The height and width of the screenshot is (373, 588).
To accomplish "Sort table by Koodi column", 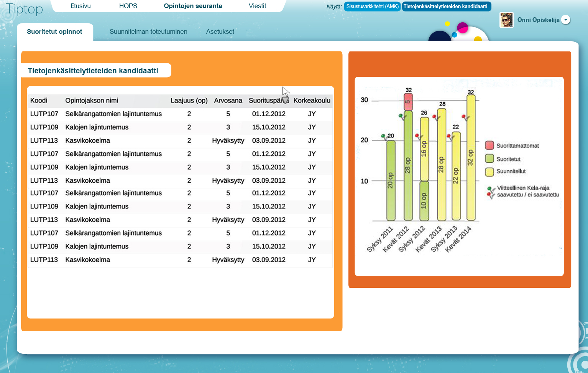I will click(39, 101).
